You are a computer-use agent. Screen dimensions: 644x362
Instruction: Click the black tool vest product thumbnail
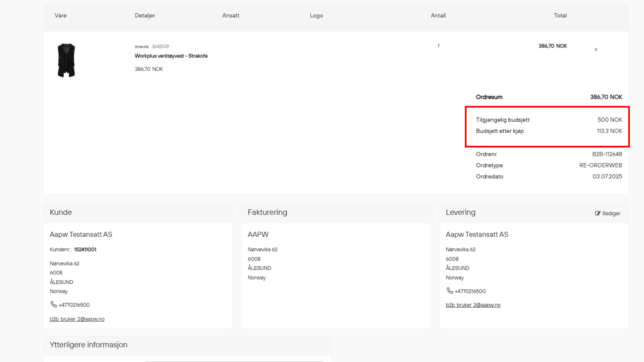(66, 60)
